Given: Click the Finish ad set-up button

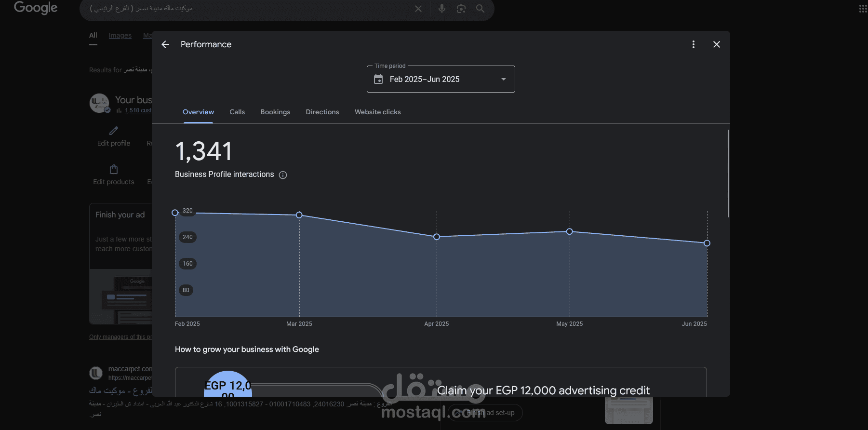Looking at the screenshot, I should point(486,413).
